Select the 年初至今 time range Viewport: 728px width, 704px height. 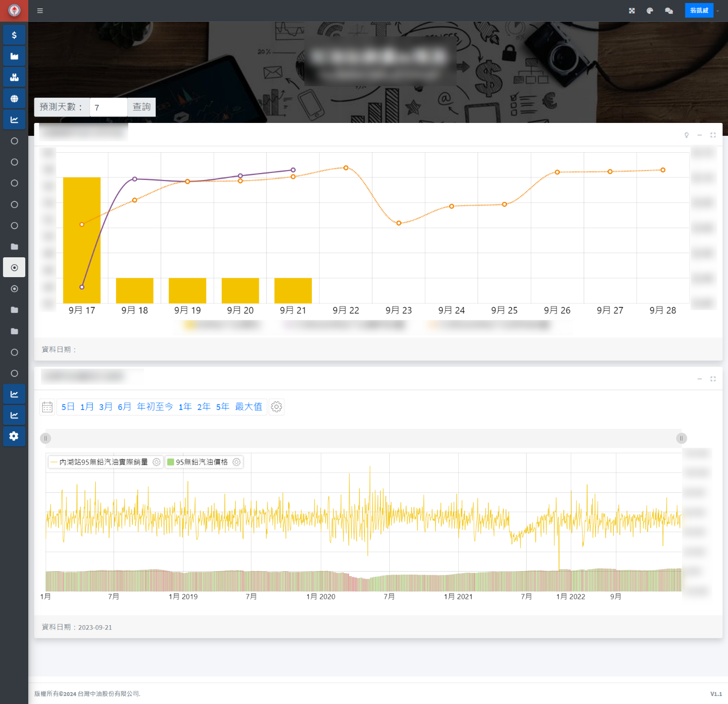pyautogui.click(x=155, y=407)
